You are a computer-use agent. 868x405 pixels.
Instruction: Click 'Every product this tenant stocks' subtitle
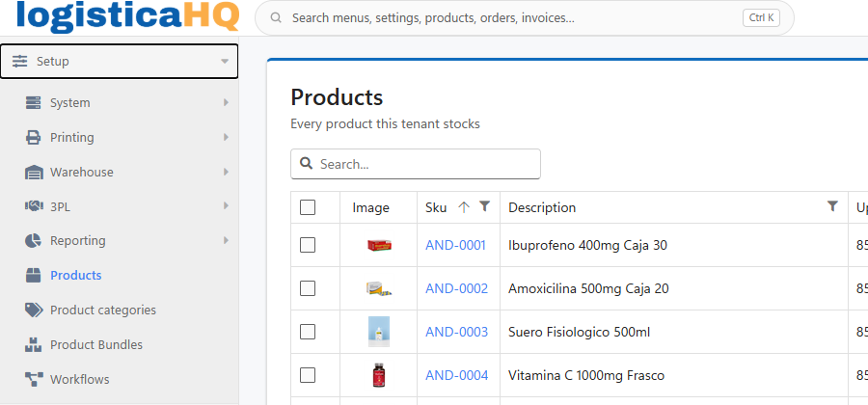click(x=385, y=124)
